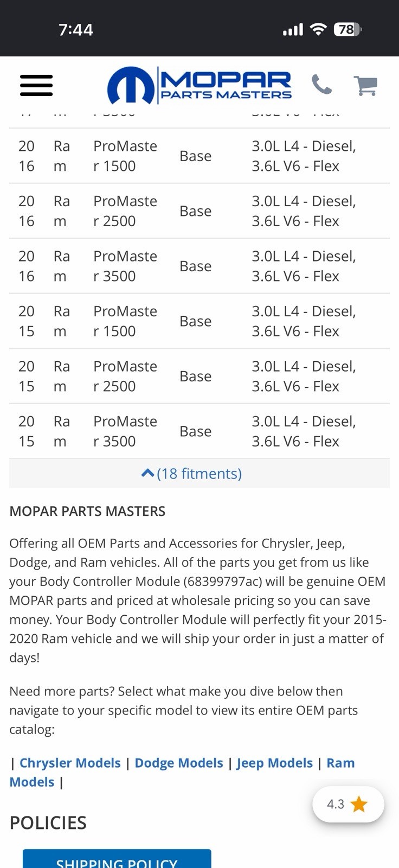Tap the 7:44 clock in status bar
The image size is (399, 868).
click(x=76, y=29)
